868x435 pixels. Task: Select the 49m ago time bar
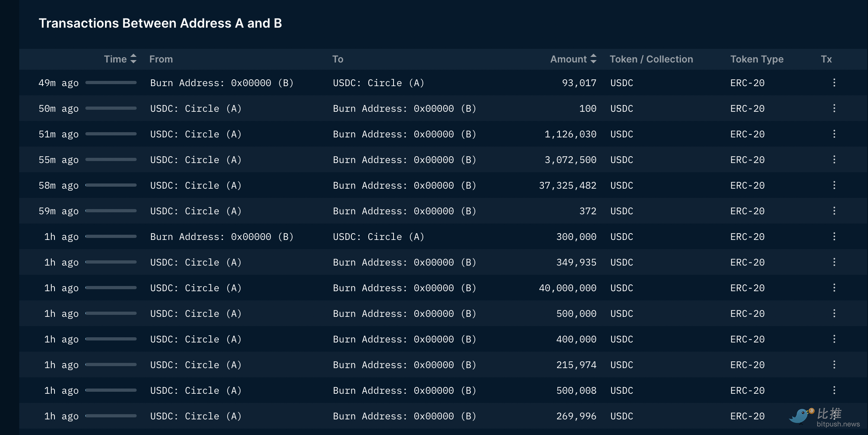(x=111, y=83)
